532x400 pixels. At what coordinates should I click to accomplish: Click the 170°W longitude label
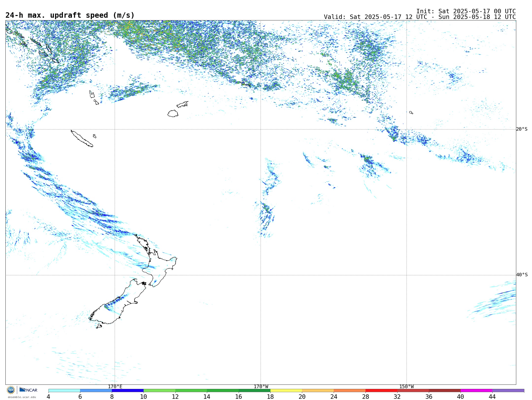(261, 387)
